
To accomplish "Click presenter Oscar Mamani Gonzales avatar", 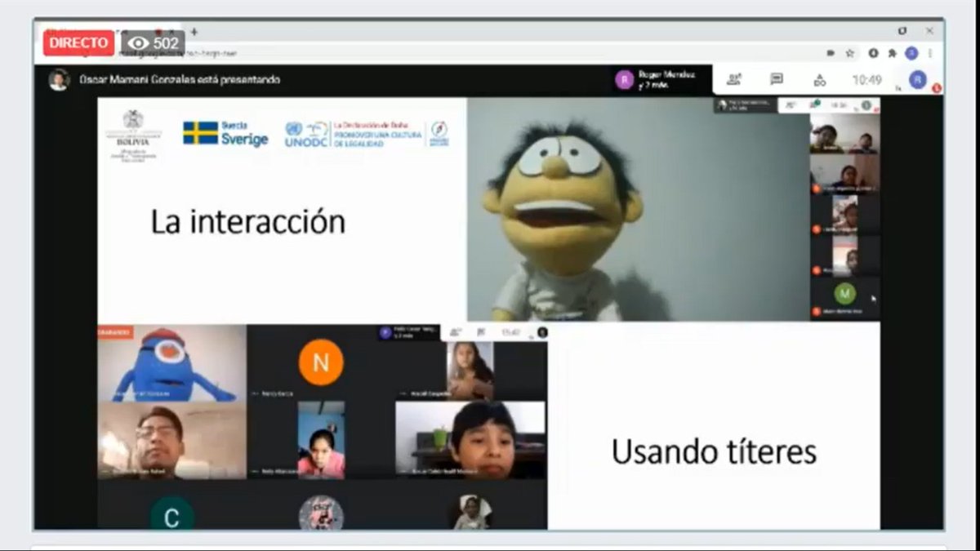I will (58, 79).
